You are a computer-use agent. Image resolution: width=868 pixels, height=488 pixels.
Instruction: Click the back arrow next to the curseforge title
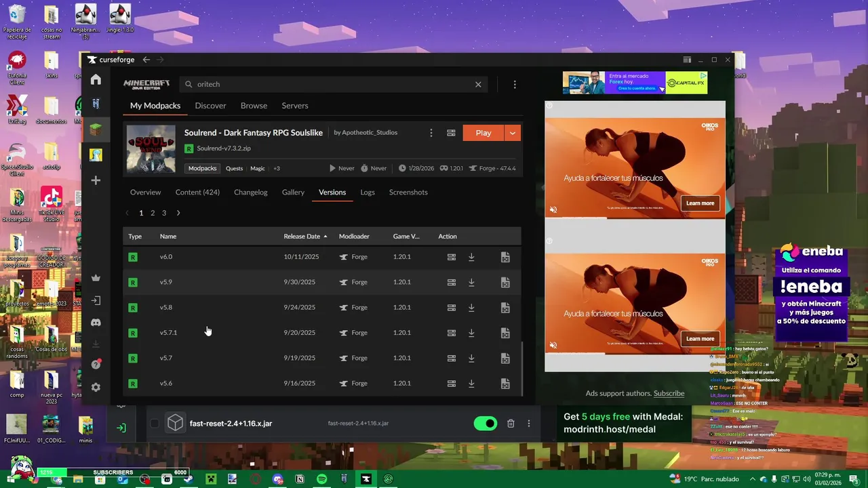[146, 60]
